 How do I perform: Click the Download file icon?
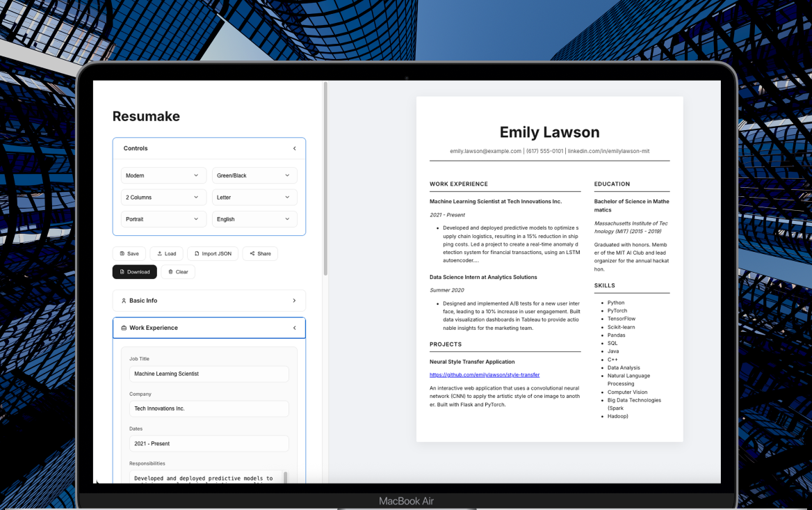point(122,272)
